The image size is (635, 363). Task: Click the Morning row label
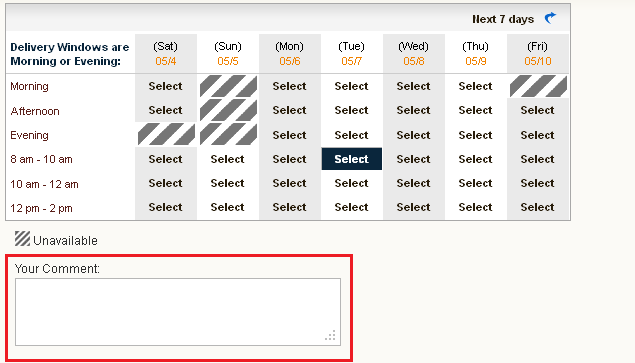pyautogui.click(x=29, y=87)
